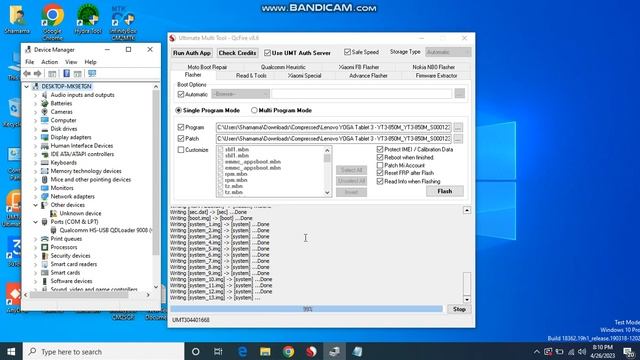Click Run Auth App button

coord(192,53)
